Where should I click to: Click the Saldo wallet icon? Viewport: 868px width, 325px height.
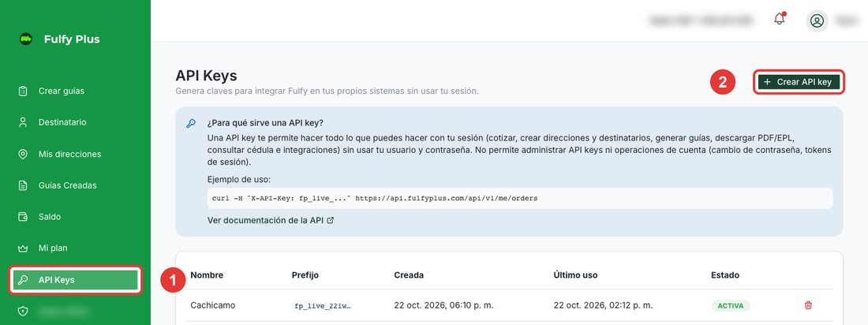(x=23, y=216)
